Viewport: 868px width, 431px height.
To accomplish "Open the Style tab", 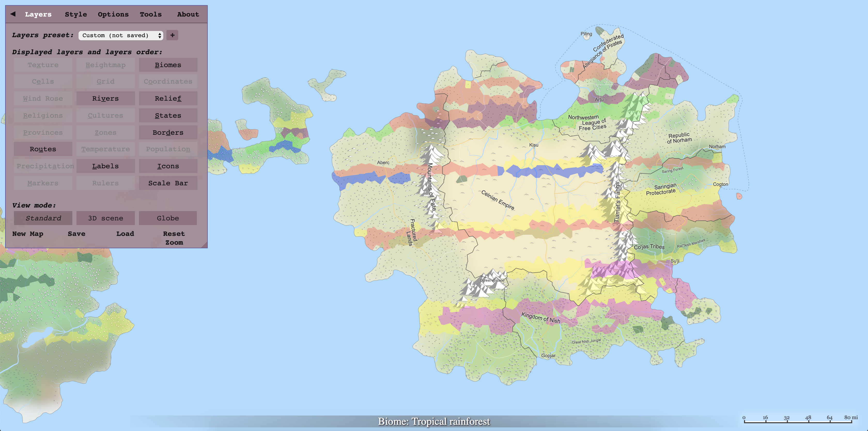I will (76, 14).
